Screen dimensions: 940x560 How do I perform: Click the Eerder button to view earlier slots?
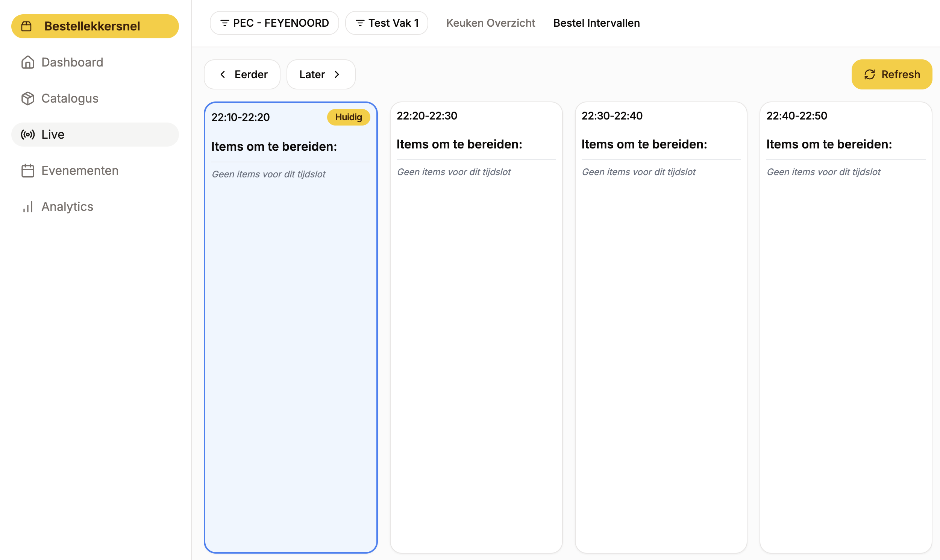pos(242,74)
